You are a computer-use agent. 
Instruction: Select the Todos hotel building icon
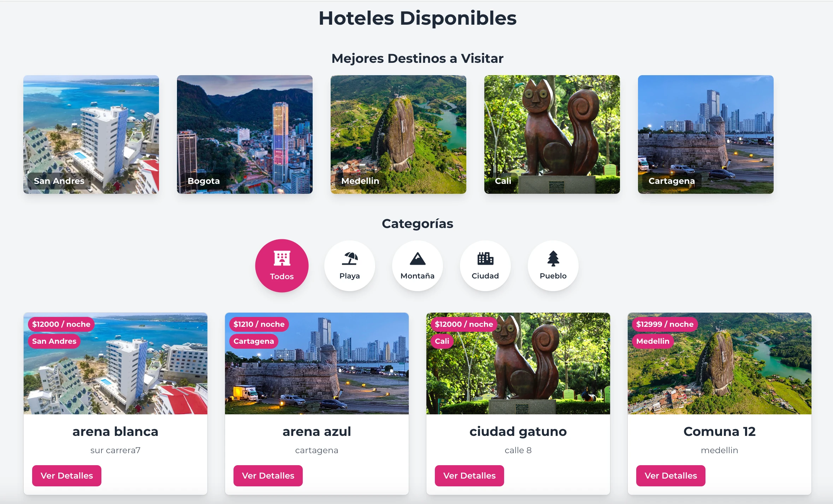pos(282,258)
